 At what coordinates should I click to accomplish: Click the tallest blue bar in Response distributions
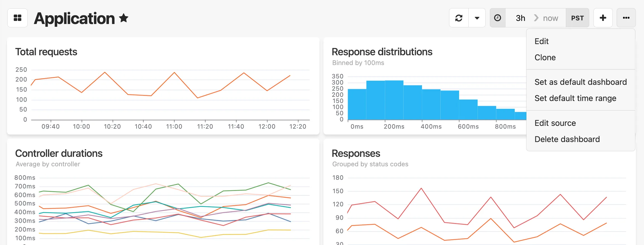tap(394, 100)
